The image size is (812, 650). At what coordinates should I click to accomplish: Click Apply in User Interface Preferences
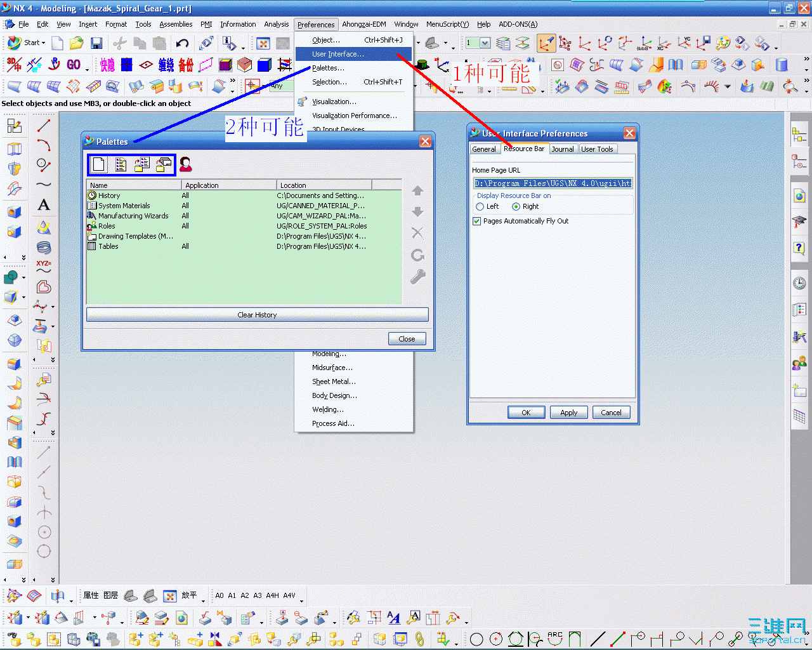click(568, 413)
